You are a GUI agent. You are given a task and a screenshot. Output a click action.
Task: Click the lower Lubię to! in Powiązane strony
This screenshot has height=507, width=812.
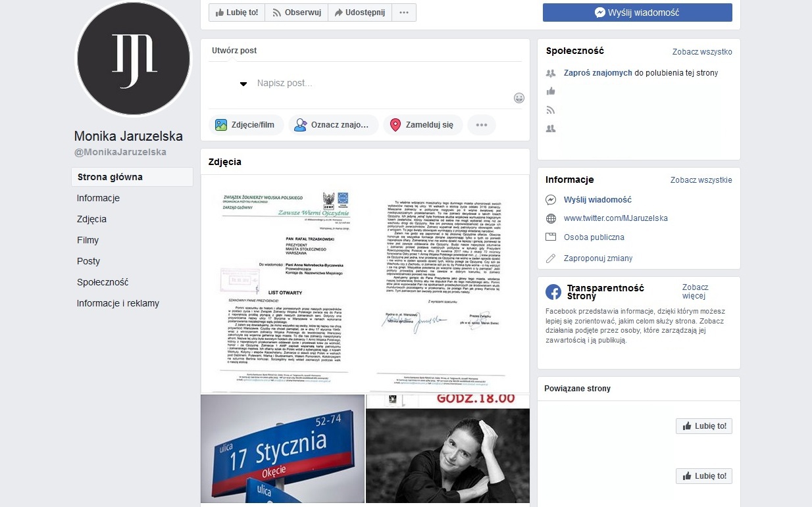704,476
